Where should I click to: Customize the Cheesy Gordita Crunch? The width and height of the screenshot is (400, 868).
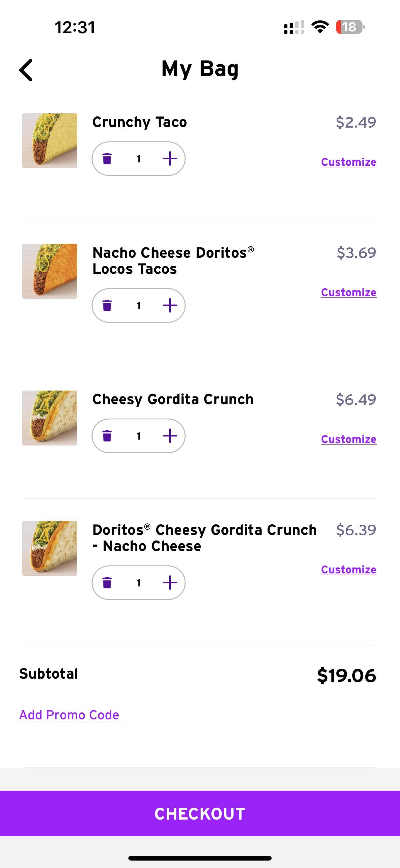(349, 439)
